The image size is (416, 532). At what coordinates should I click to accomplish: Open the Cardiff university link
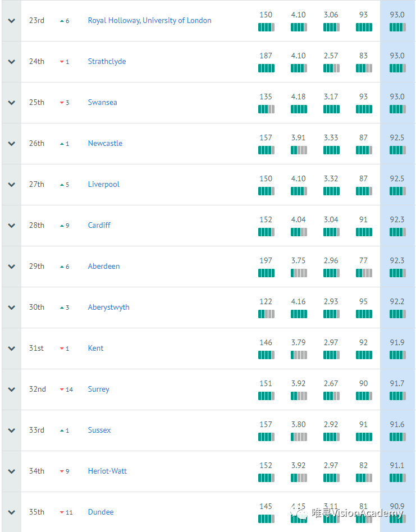99,225
